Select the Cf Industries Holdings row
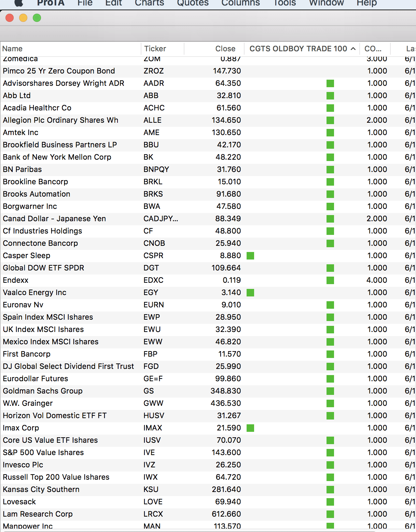The height and width of the screenshot is (532, 416). coord(208,231)
